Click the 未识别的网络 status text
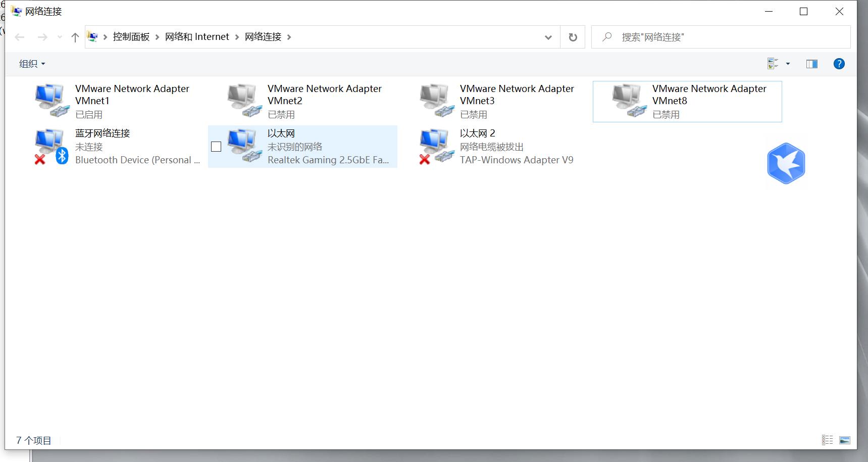Viewport: 868px width, 462px height. [x=295, y=147]
